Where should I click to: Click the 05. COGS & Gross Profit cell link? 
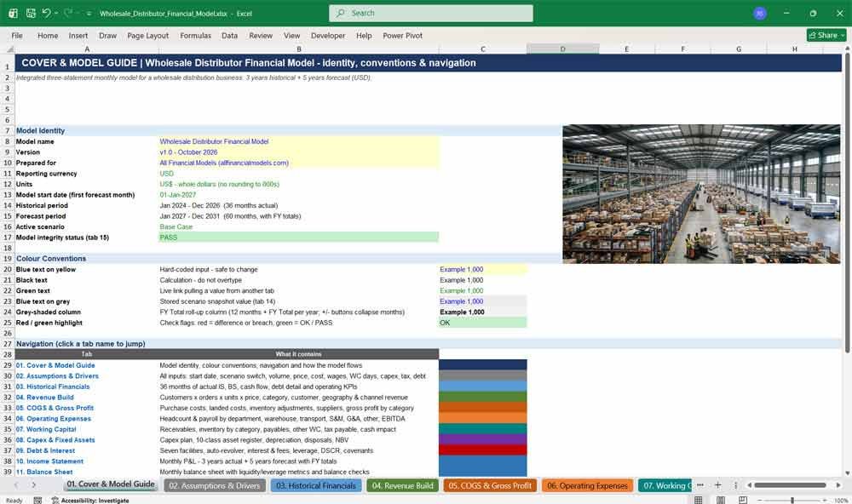coord(55,408)
